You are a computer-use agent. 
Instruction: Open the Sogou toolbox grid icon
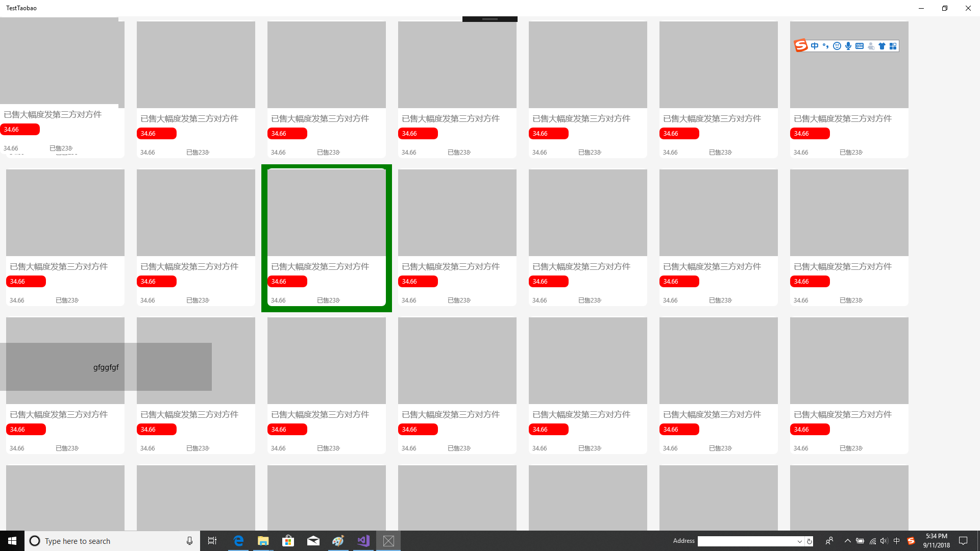[893, 46]
